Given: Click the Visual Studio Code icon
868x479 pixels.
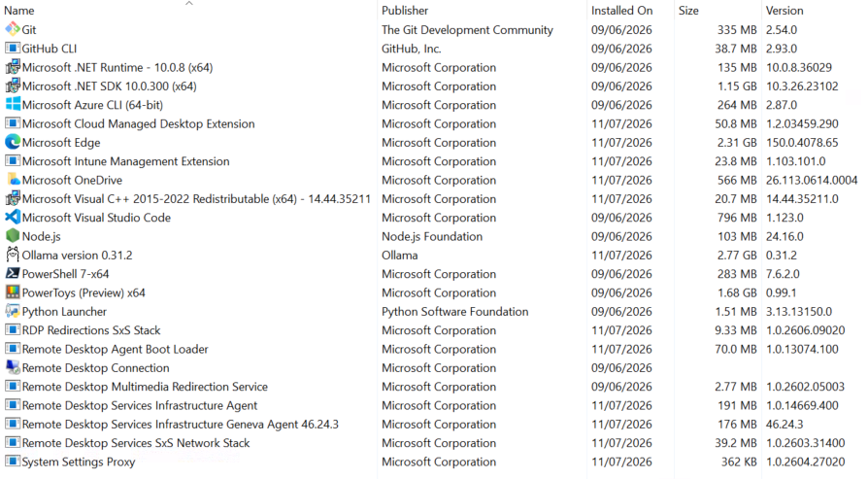Looking at the screenshot, I should click(13, 218).
